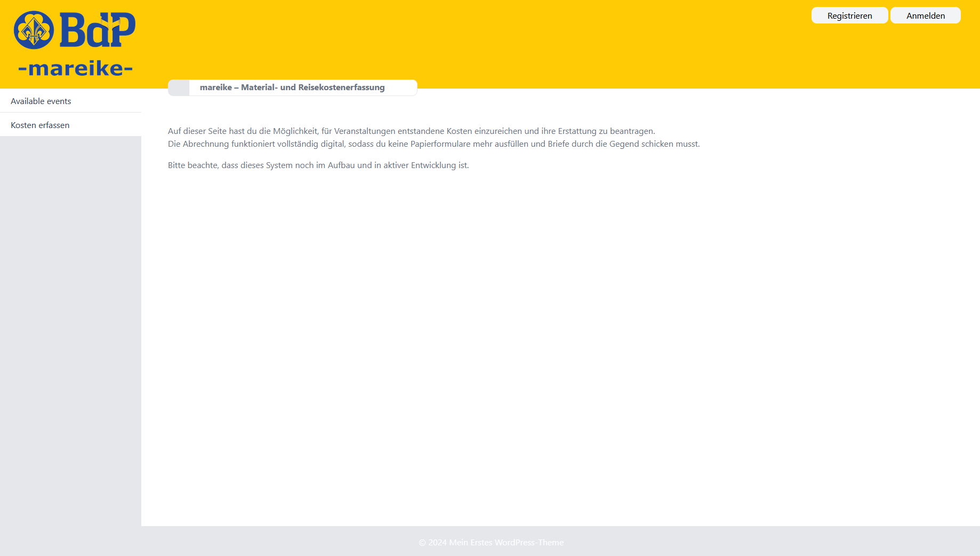Click the word Entwicklung in the notice

pos(433,165)
